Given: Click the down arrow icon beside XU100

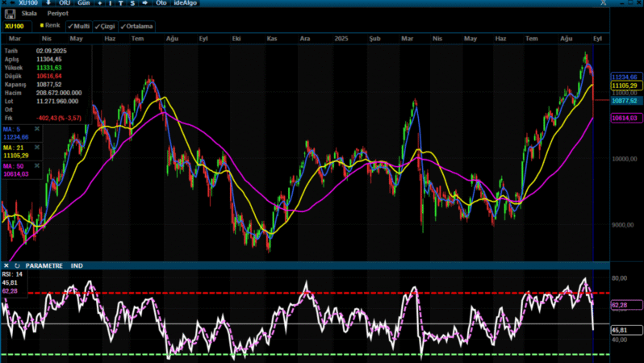Looking at the screenshot, I should [x=48, y=3].
